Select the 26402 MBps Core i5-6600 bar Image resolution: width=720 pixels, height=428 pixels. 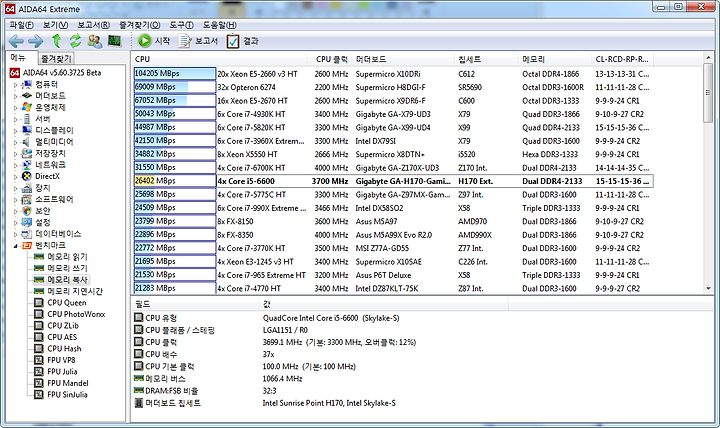[174, 181]
